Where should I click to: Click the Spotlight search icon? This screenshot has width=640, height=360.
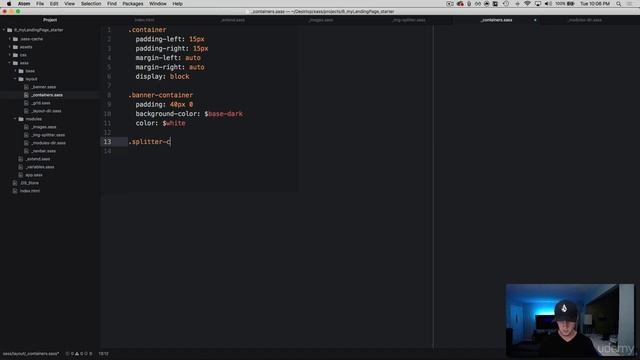point(619,4)
